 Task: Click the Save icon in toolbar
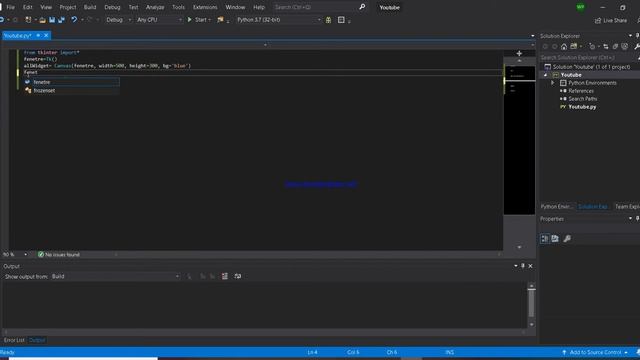[52, 20]
